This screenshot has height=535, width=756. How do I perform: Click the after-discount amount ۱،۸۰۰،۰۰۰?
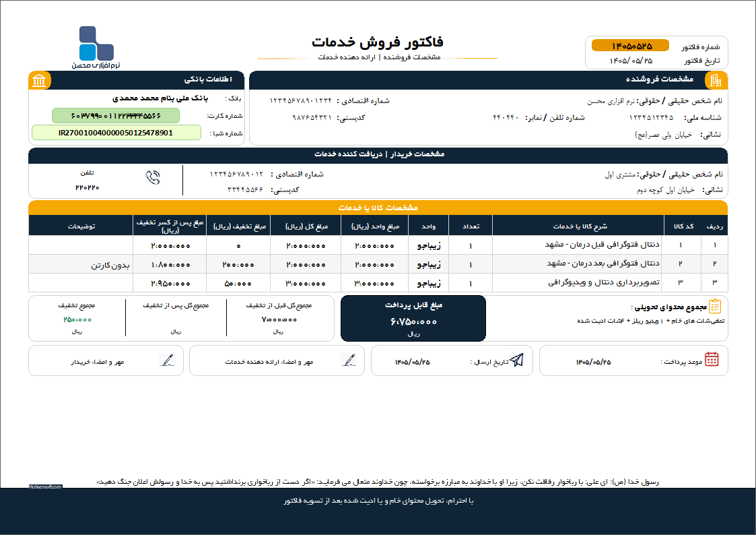click(x=170, y=265)
